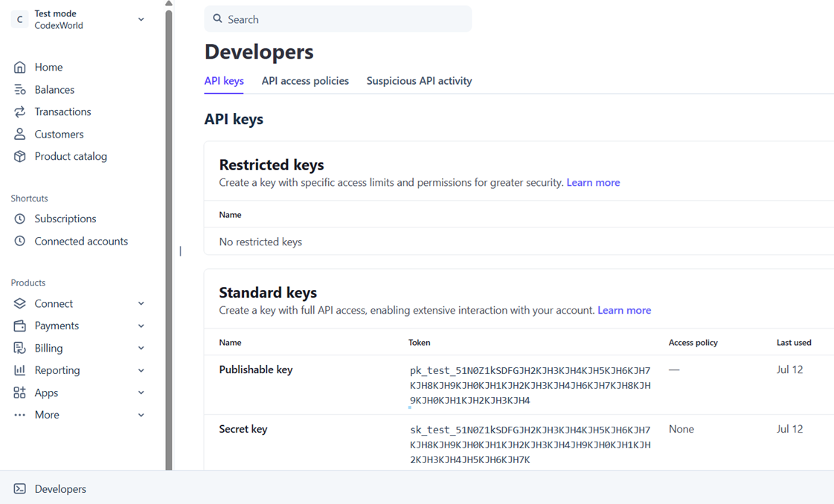Click the Home house icon
Screen dimensions: 834x504
coord(19,67)
